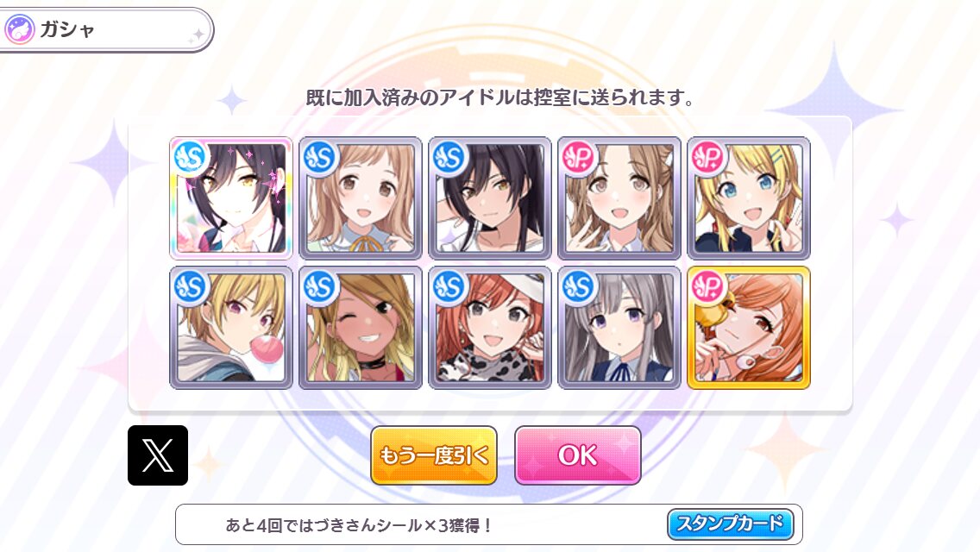
Task: Click the P badge on the hairclip blonde card
Action: click(x=707, y=158)
